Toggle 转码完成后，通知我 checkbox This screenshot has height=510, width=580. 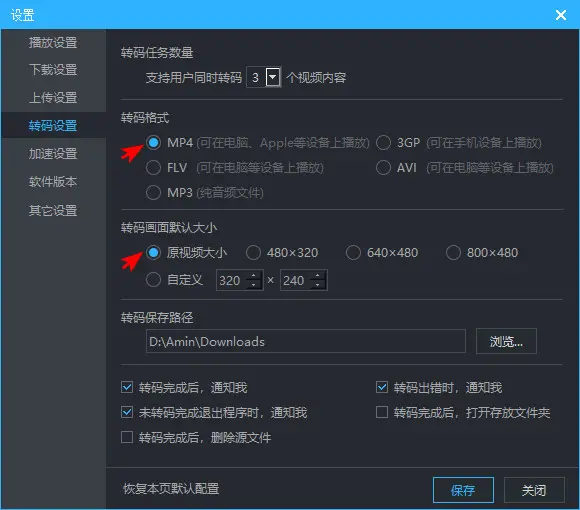tap(127, 387)
